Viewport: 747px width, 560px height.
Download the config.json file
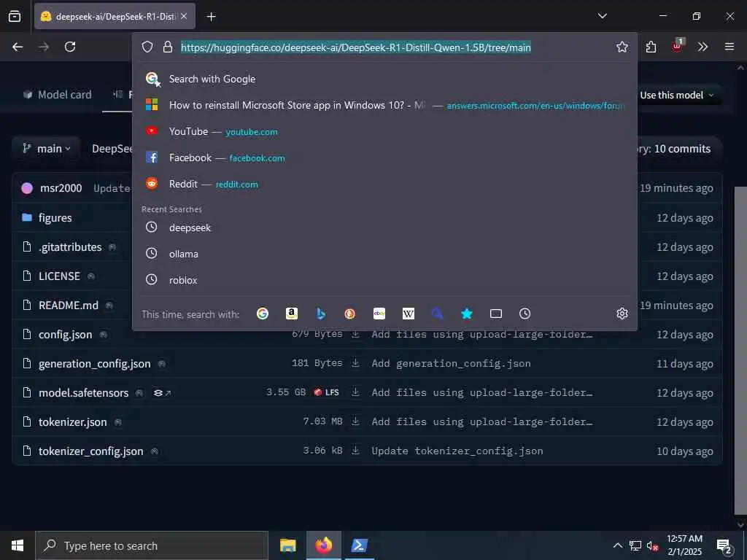pyautogui.click(x=355, y=334)
